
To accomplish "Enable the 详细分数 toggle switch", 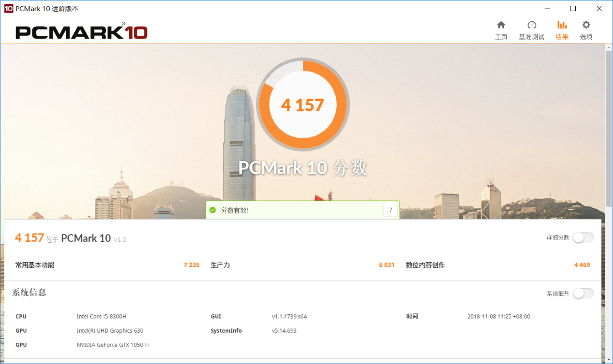I will 583,238.
